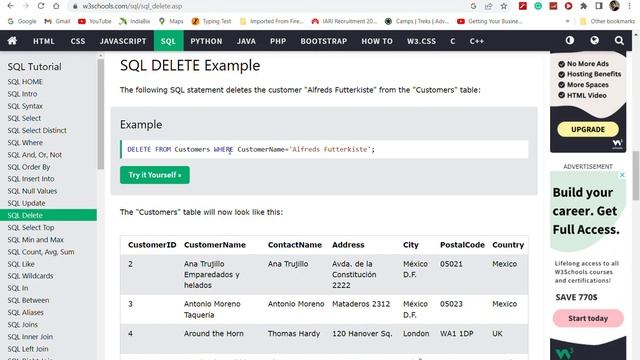The height and width of the screenshot is (360, 640).
Task: Open SQL Wildcards in sidebar
Action: click(30, 276)
